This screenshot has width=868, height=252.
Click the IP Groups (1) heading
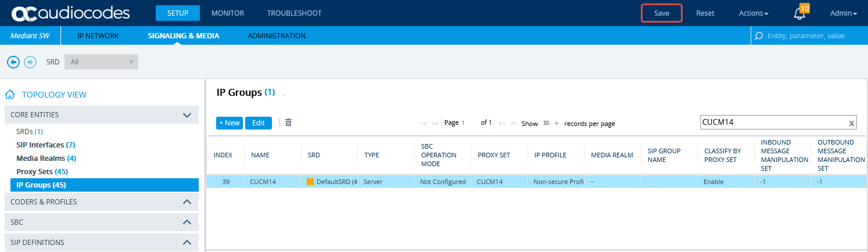(x=246, y=92)
